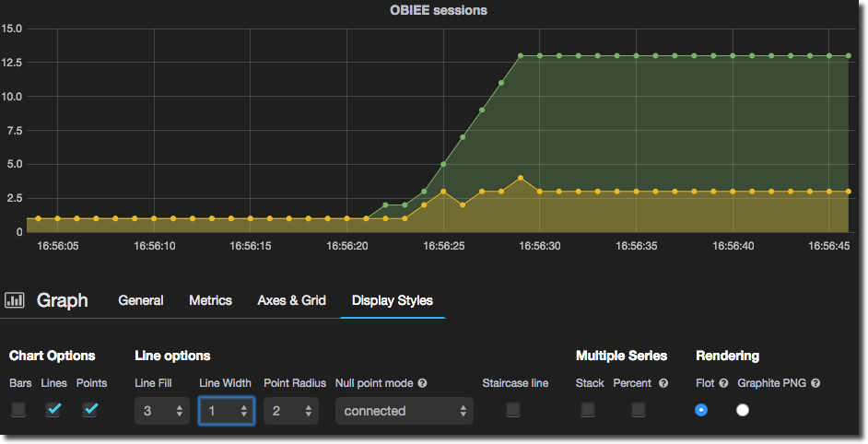
Task: Click the 16:56:05 x-axis label
Action: (x=57, y=246)
